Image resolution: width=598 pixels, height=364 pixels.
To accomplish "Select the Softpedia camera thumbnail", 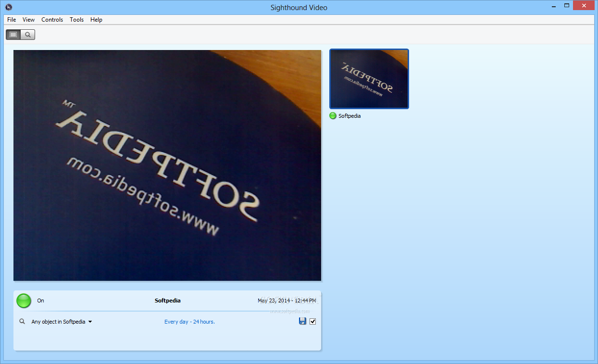I will 369,79.
